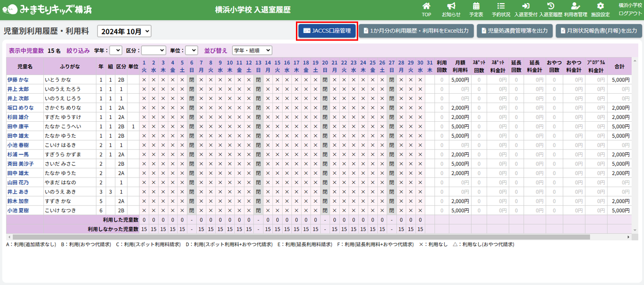
Task: Click the JACCS口座管理 button
Action: pos(327,31)
